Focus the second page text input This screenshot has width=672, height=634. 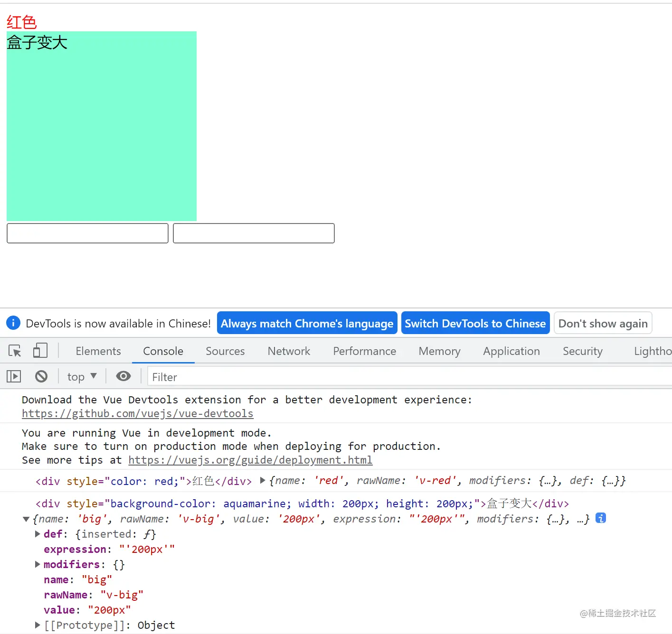click(x=254, y=233)
